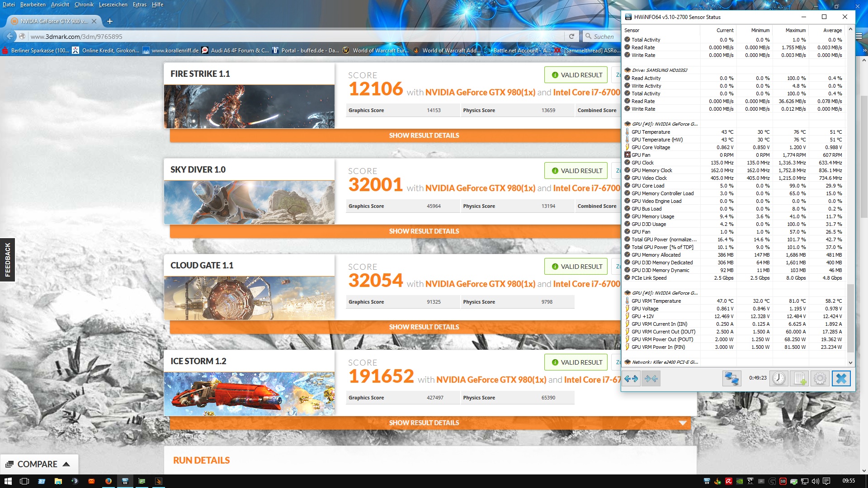Open a new browser tab with plus button
The width and height of the screenshot is (868, 488).
tap(110, 21)
